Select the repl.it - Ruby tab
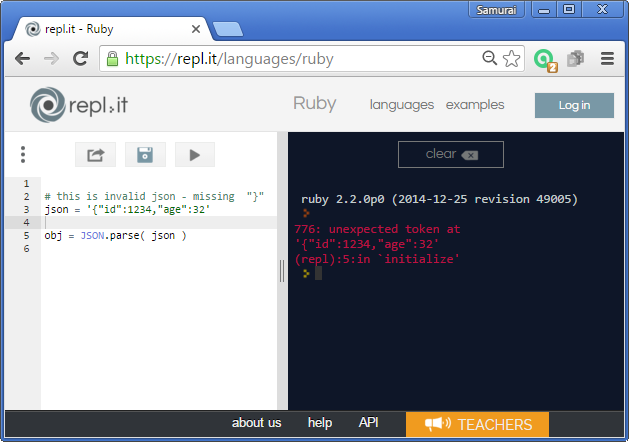This screenshot has height=442, width=629. [x=110, y=29]
